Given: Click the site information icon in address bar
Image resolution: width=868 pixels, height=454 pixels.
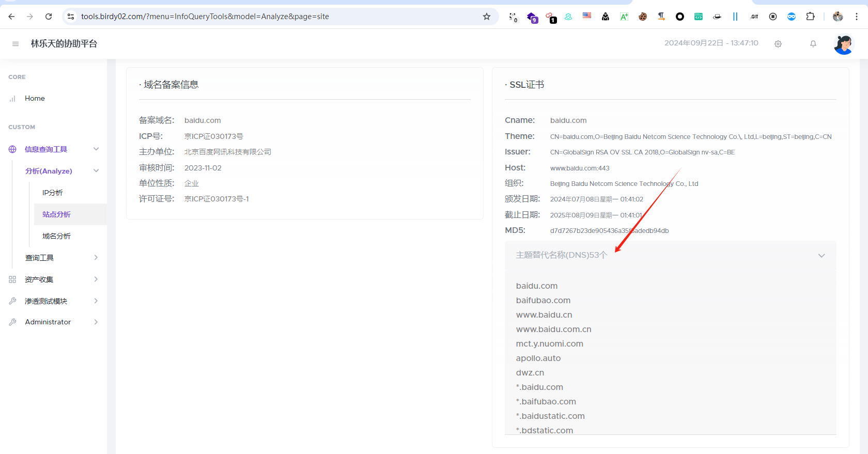Looking at the screenshot, I should coord(71,17).
